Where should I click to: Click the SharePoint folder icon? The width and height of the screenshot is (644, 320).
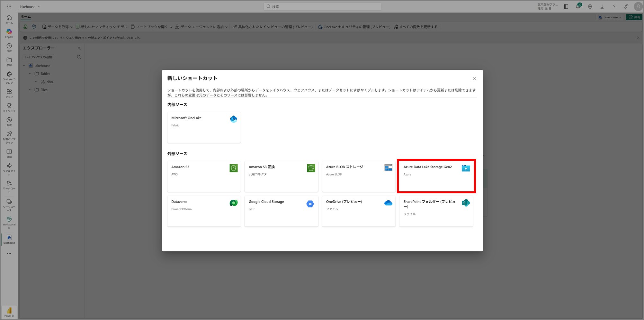tap(466, 203)
